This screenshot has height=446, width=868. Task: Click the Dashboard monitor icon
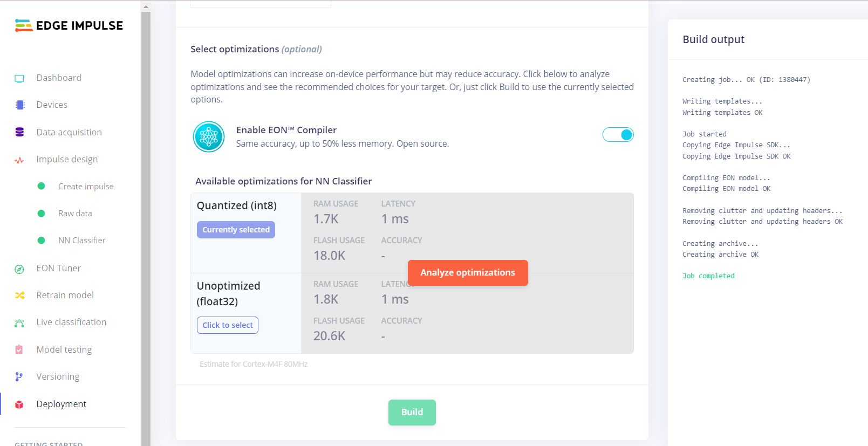[x=19, y=78]
